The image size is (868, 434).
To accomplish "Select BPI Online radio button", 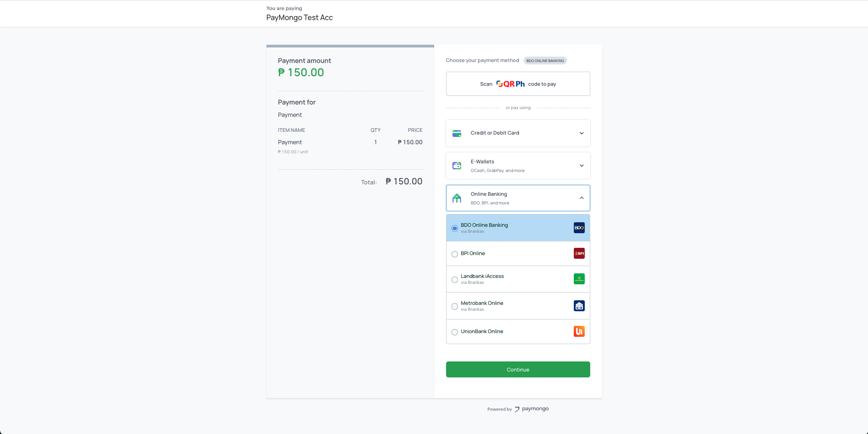I will [455, 254].
